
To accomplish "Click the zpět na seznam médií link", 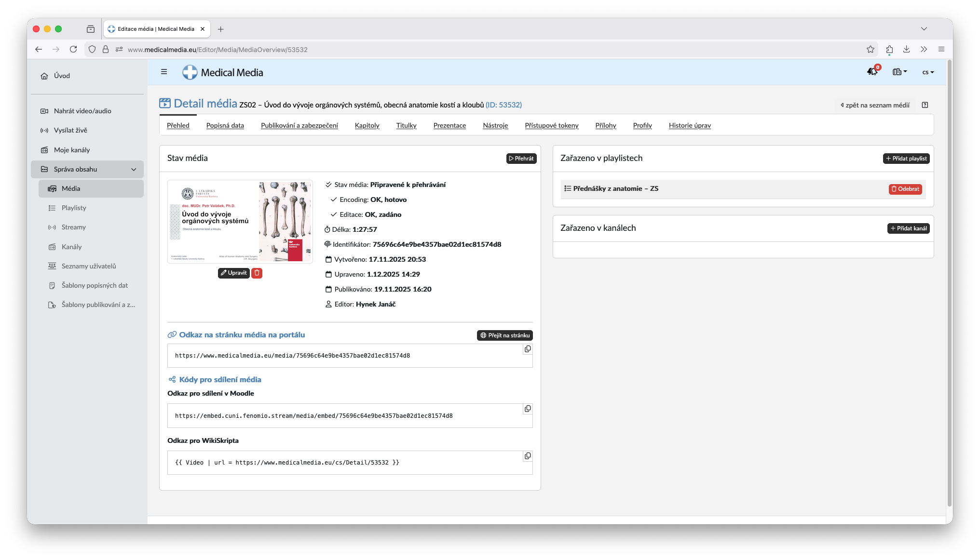I will point(875,105).
